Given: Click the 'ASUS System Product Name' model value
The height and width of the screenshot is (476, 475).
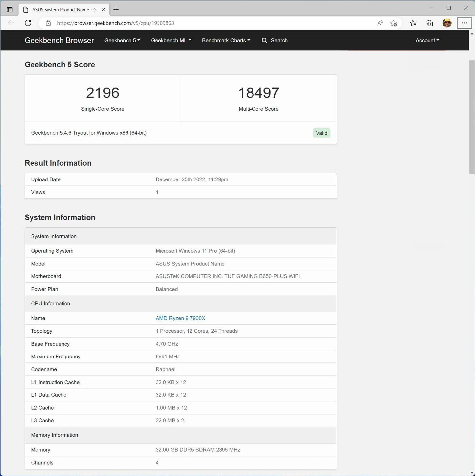Looking at the screenshot, I should tap(190, 264).
